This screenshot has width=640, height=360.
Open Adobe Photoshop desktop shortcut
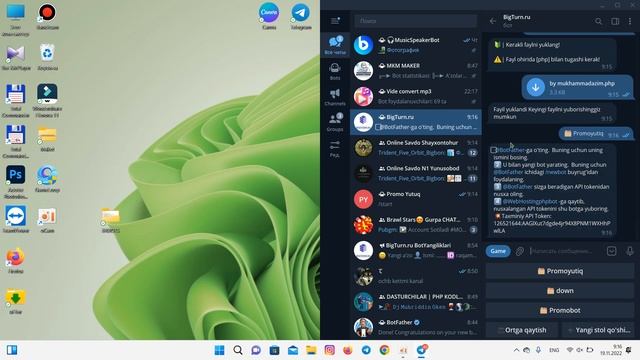point(16,182)
